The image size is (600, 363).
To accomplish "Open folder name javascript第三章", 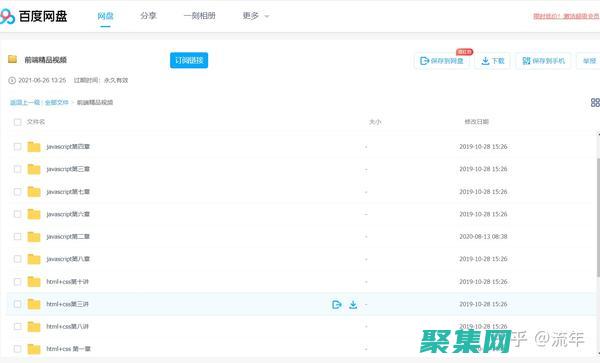I will (x=68, y=169).
